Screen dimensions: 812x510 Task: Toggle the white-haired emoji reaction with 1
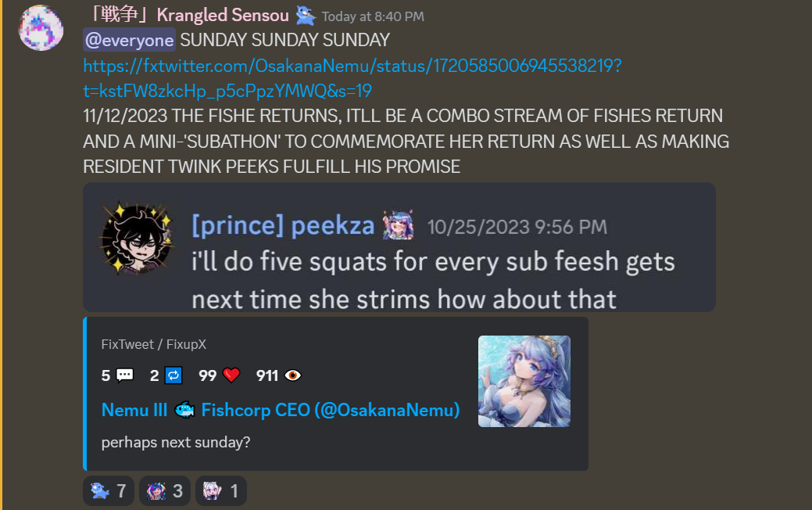pos(221,490)
